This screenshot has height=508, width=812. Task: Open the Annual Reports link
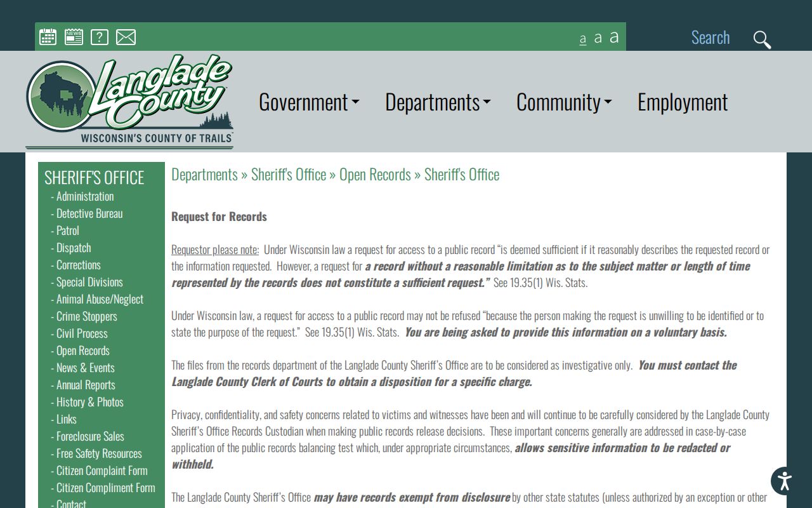click(86, 385)
